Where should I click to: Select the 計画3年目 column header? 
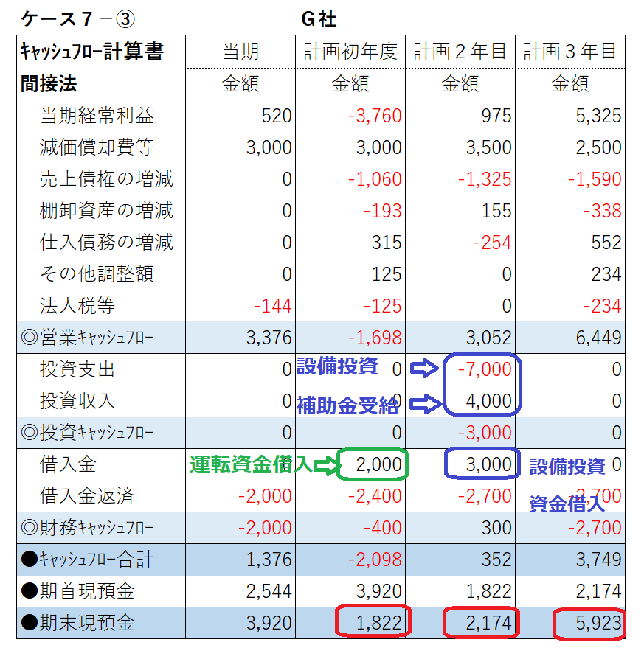pyautogui.click(x=569, y=52)
